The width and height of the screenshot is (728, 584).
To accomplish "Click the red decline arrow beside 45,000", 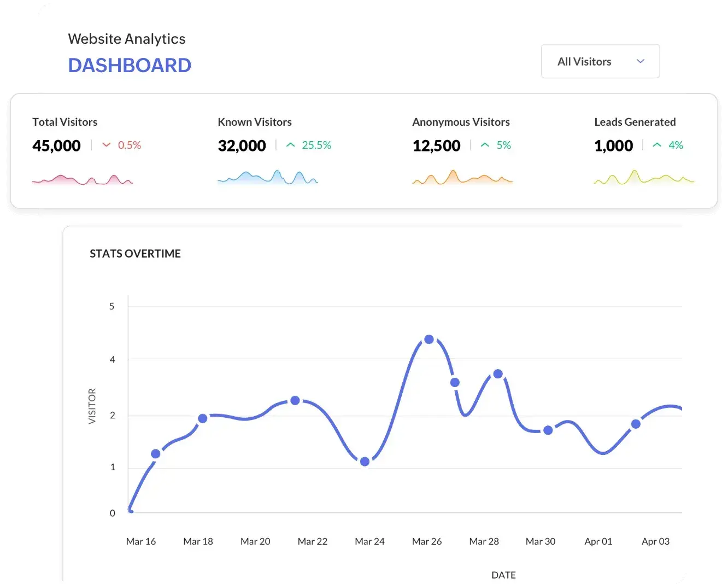I will pos(107,145).
